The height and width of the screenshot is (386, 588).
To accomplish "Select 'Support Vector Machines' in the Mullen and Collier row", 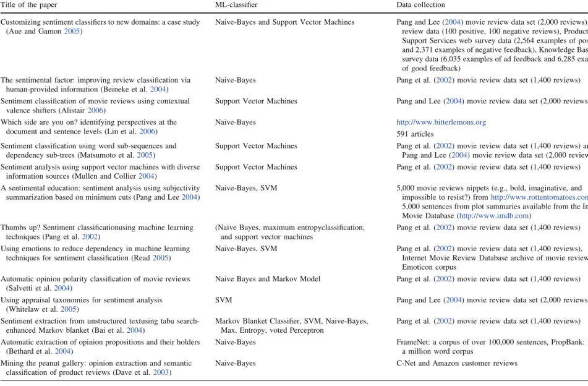I will (x=256, y=167).
